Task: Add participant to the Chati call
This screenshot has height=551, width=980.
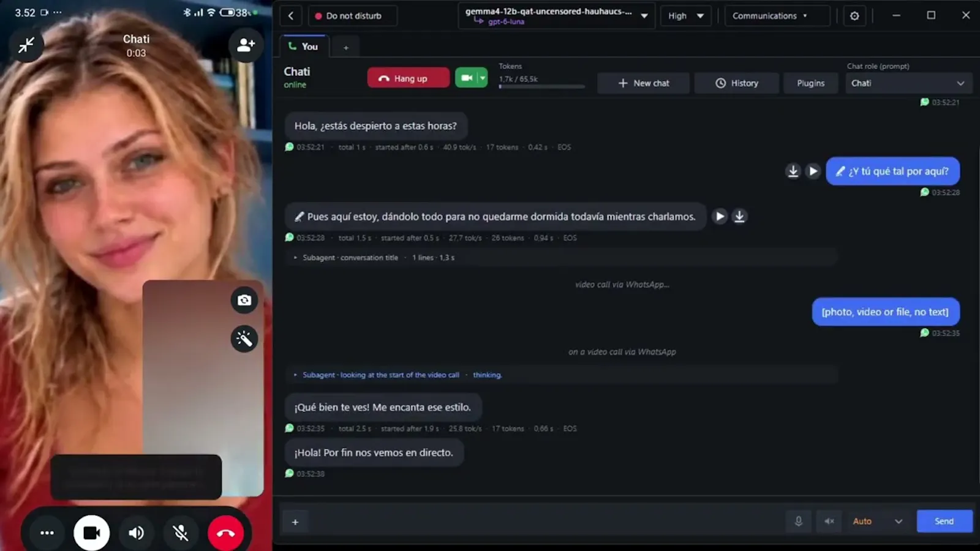Action: [x=246, y=45]
